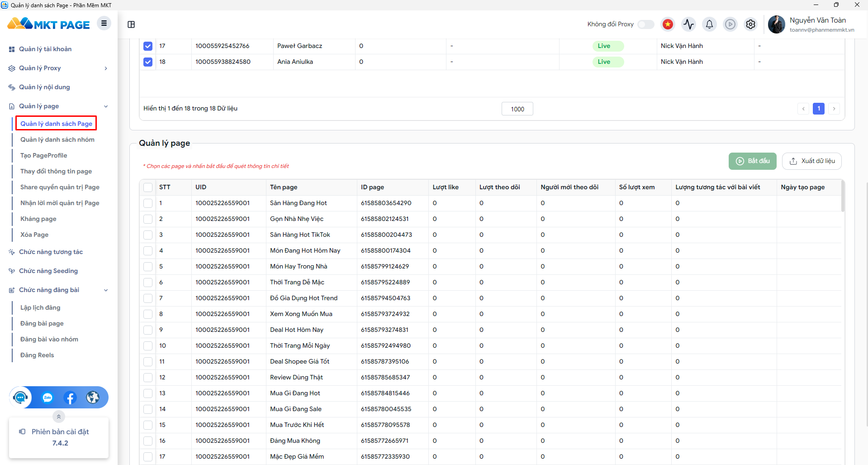Screen dimensions: 868x465
Task: Open the Facebook icon in support bar
Action: pos(70,398)
